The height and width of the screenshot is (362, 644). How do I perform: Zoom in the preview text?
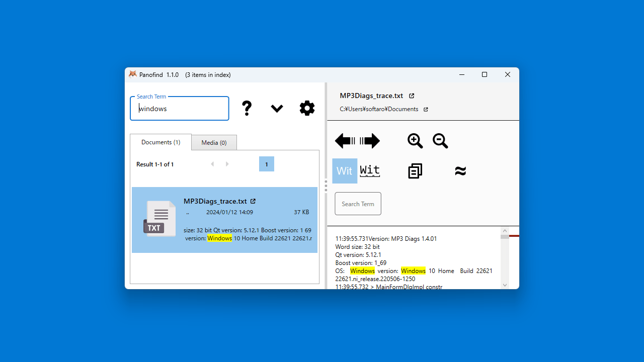click(415, 141)
